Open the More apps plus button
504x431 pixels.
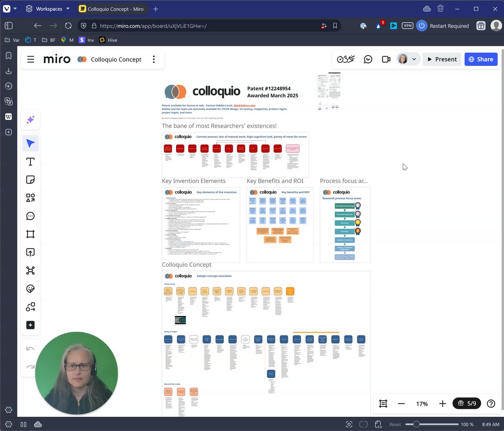[30, 325]
